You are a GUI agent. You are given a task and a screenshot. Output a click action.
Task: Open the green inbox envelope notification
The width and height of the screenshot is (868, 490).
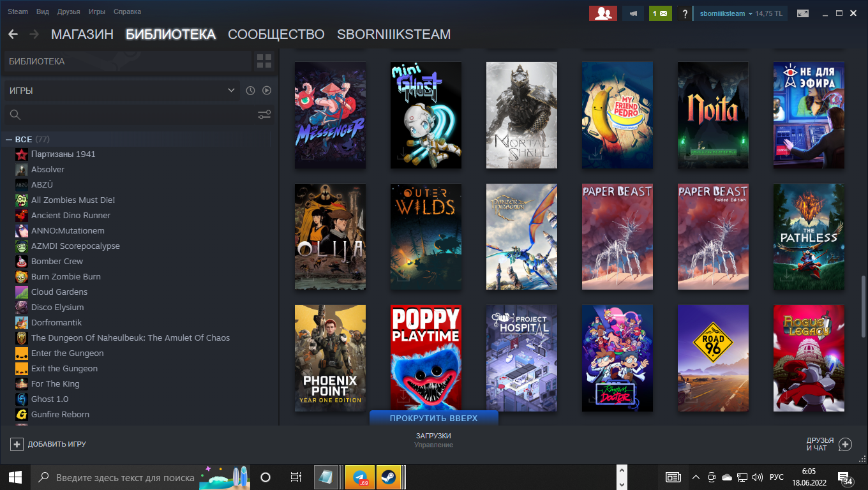tap(660, 13)
